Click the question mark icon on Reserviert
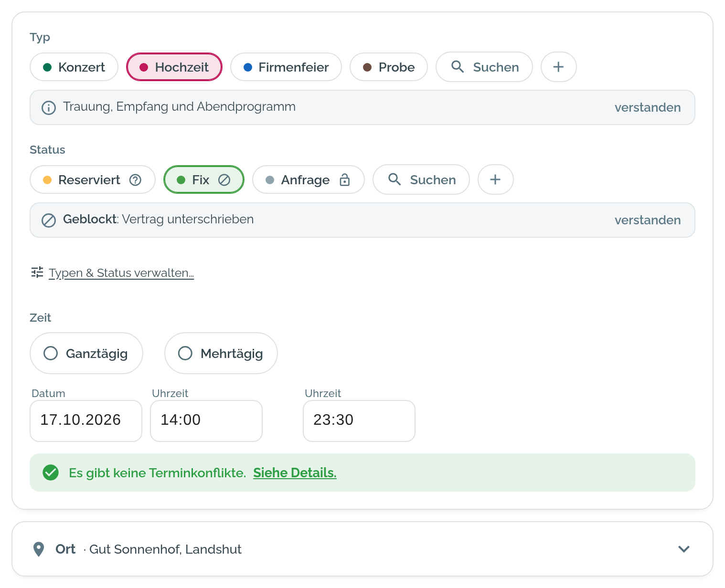Image resolution: width=725 pixels, height=588 pixels. [x=136, y=180]
